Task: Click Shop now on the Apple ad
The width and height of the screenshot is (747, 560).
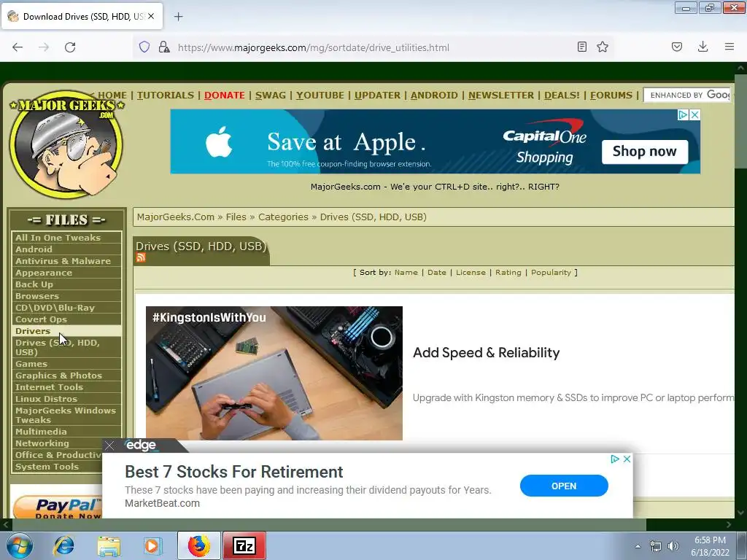Action: point(644,152)
